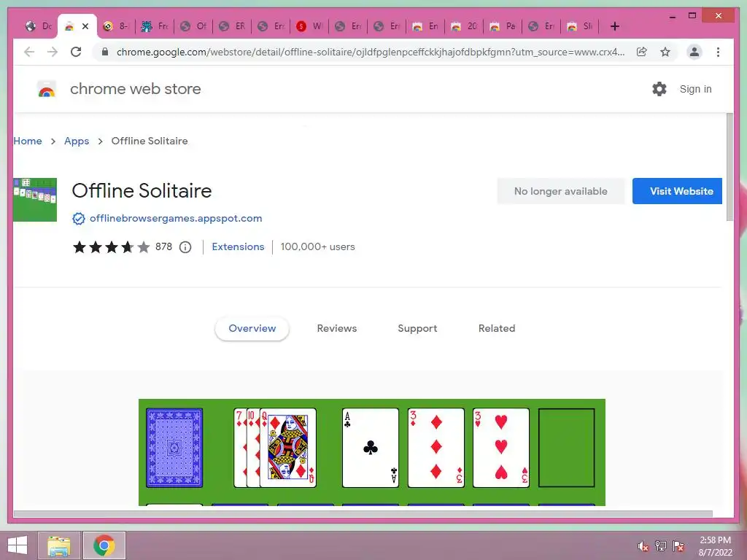747x560 pixels.
Task: Click the vertical page scrollbar
Action: coord(729,167)
